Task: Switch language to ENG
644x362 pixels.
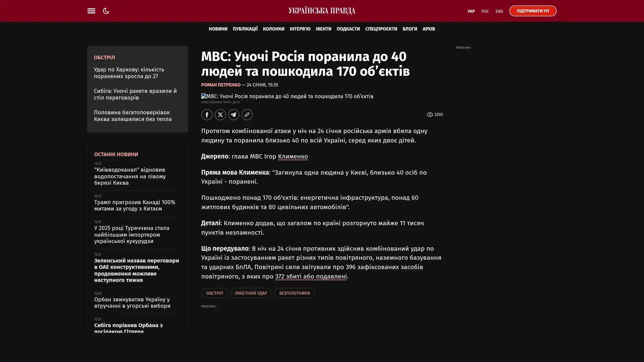Action: [499, 11]
